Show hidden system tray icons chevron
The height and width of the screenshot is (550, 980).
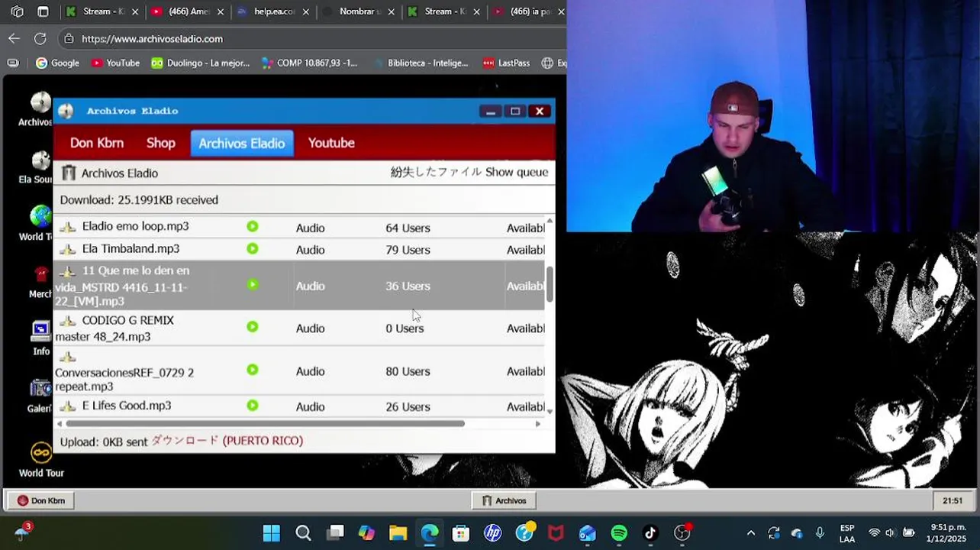[x=751, y=533]
